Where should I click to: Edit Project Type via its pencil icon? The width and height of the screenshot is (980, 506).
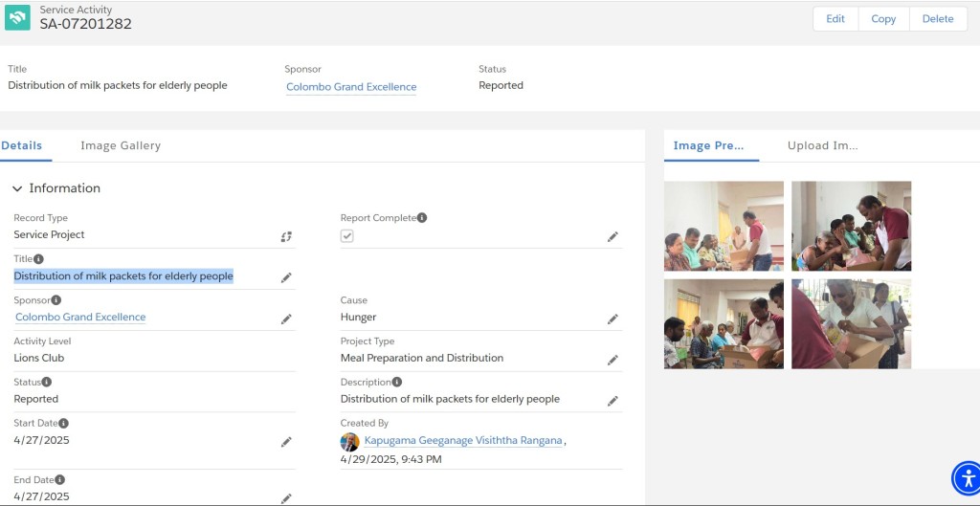coord(612,360)
